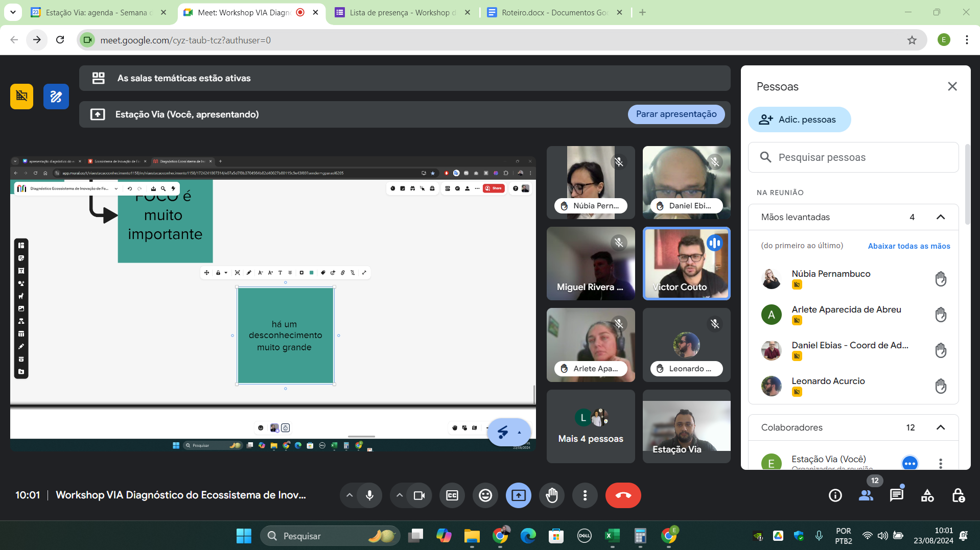The image size is (980, 550).
Task: Send a reaction with the emoji icon
Action: tap(485, 495)
